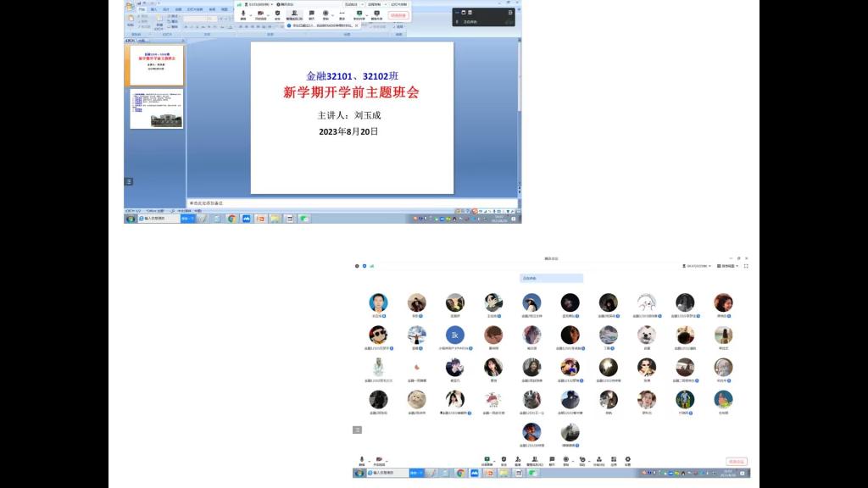Click Invite icon in bottom meeting toolbar
The image size is (868, 488).
coord(518,460)
